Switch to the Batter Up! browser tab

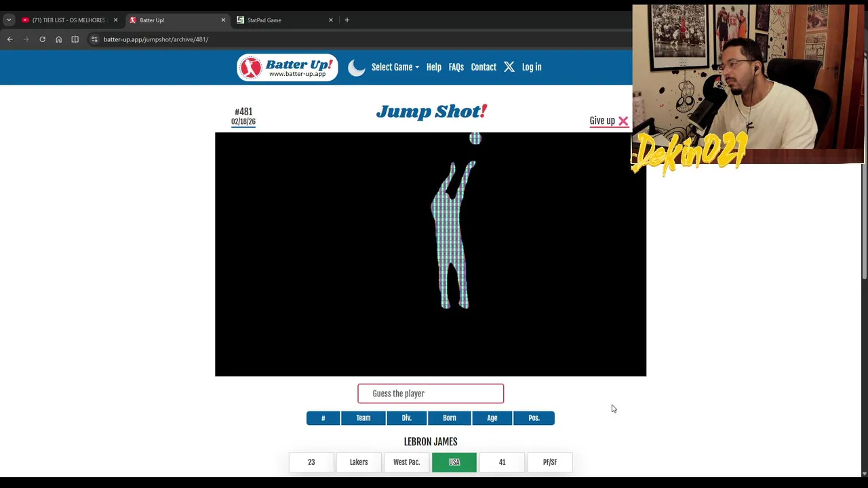click(176, 20)
